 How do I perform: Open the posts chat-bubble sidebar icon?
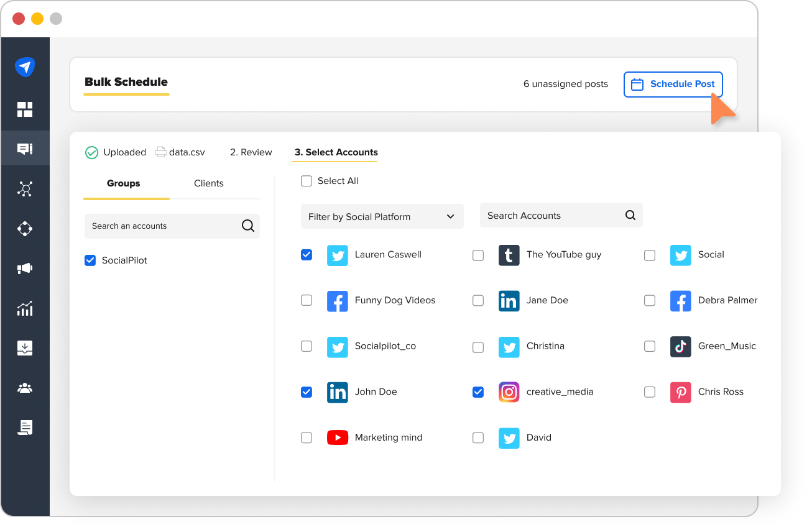[25, 149]
